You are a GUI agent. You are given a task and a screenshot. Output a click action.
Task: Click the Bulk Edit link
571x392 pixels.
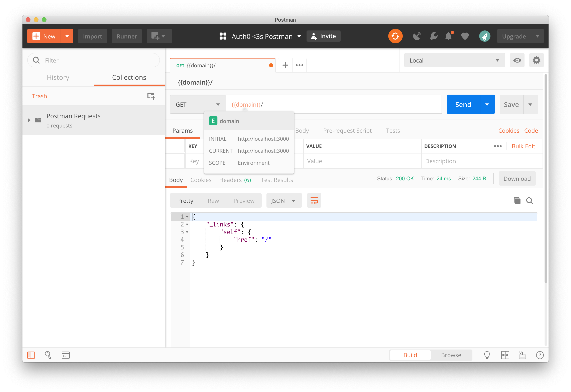coord(523,146)
